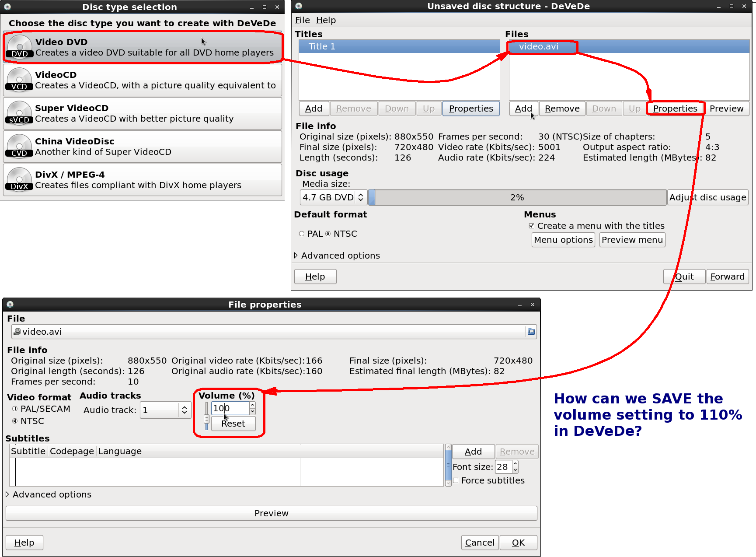Viewport: 756px width, 557px height.
Task: Choose the DivX disc icon
Action: tap(19, 179)
